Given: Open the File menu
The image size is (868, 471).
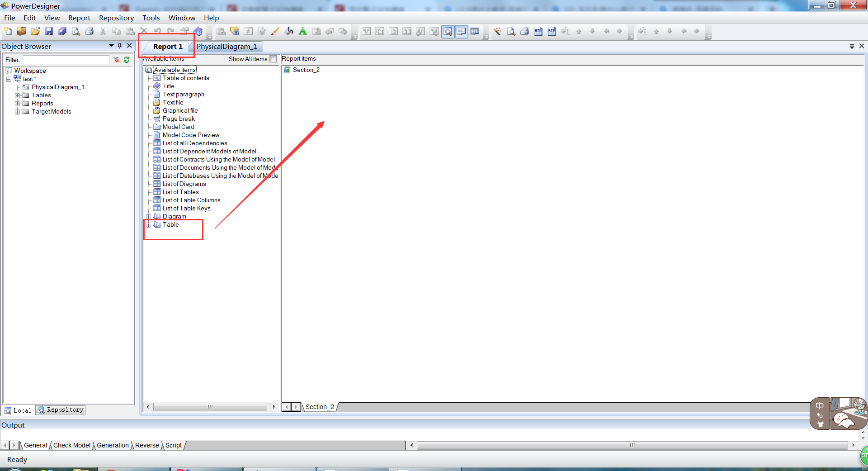Looking at the screenshot, I should click(9, 18).
